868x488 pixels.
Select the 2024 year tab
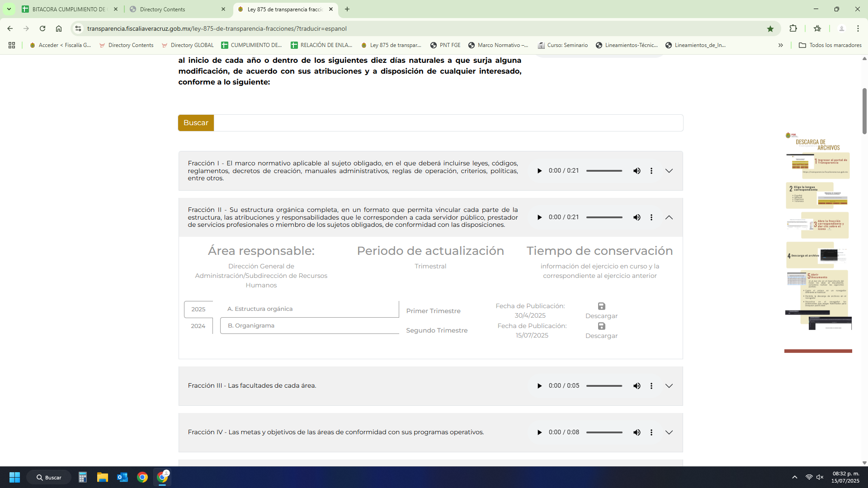[198, 326]
